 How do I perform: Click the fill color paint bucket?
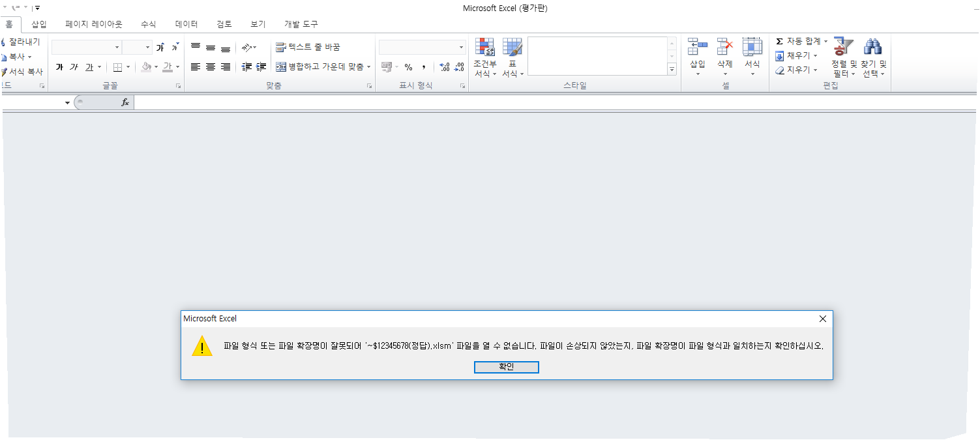[x=146, y=67]
